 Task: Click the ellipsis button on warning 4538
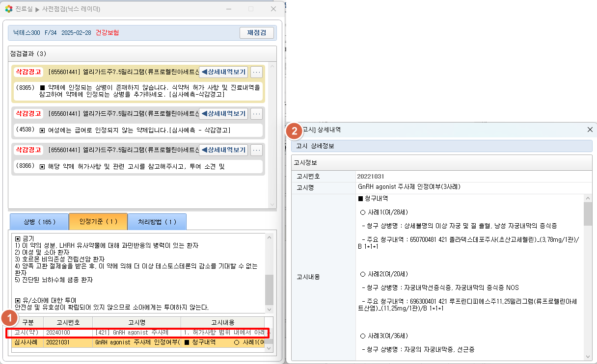(x=256, y=114)
